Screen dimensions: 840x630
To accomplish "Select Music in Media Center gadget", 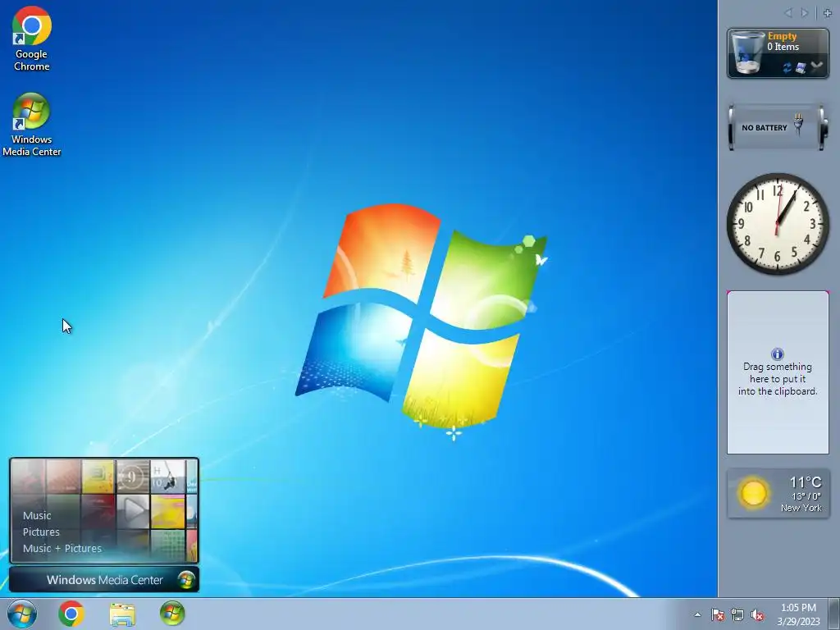I will 37,515.
